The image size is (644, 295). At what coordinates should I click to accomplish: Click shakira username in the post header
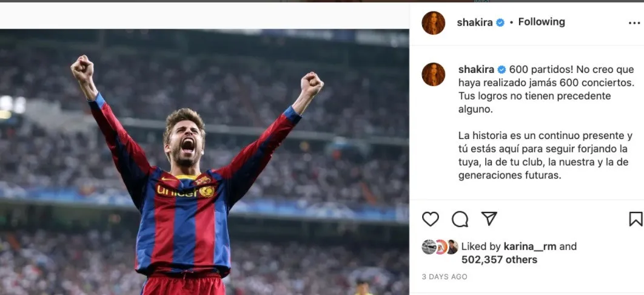(x=475, y=22)
